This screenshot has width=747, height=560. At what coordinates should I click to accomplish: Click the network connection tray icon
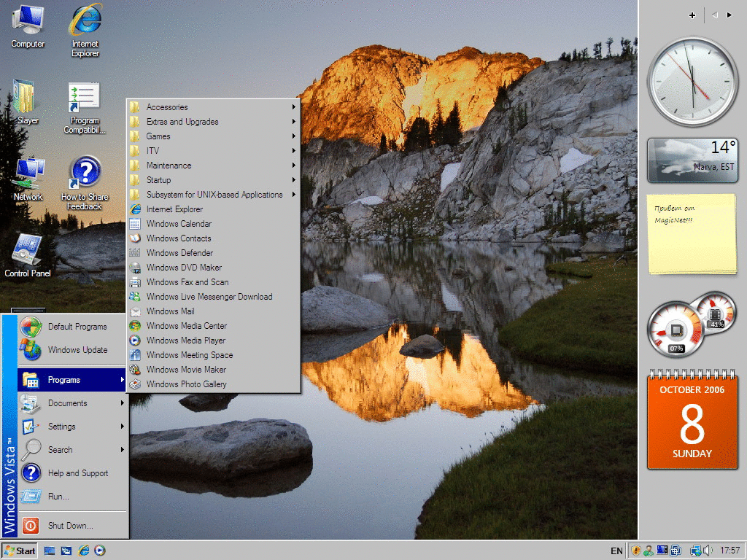click(696, 551)
